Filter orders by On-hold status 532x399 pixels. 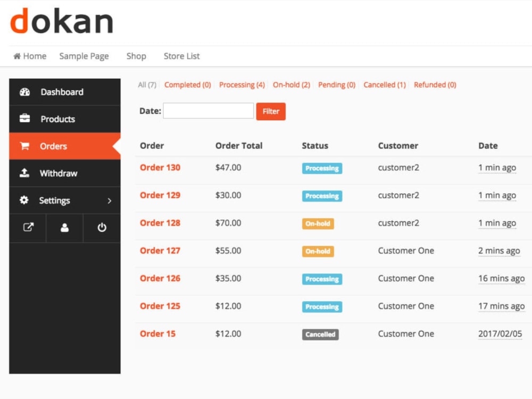[x=291, y=85]
